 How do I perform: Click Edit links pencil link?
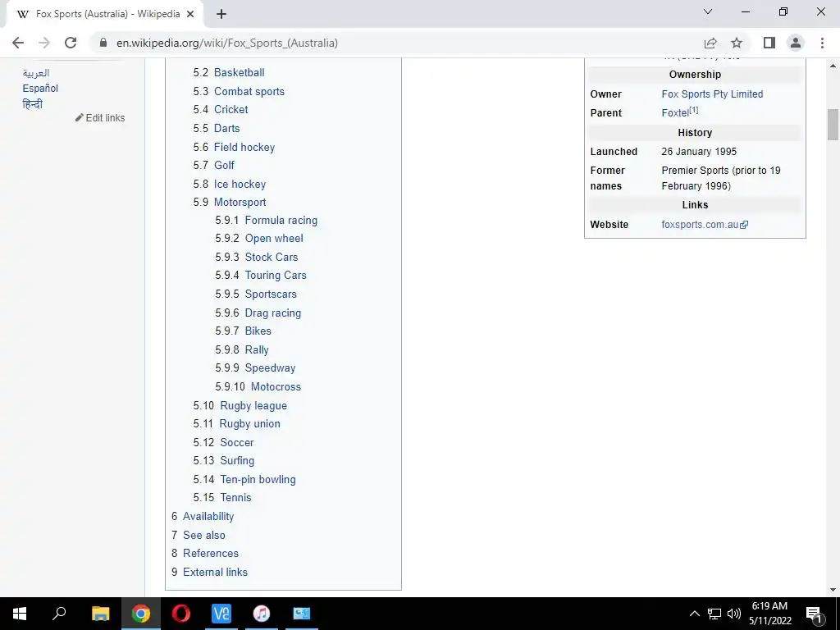coord(100,118)
